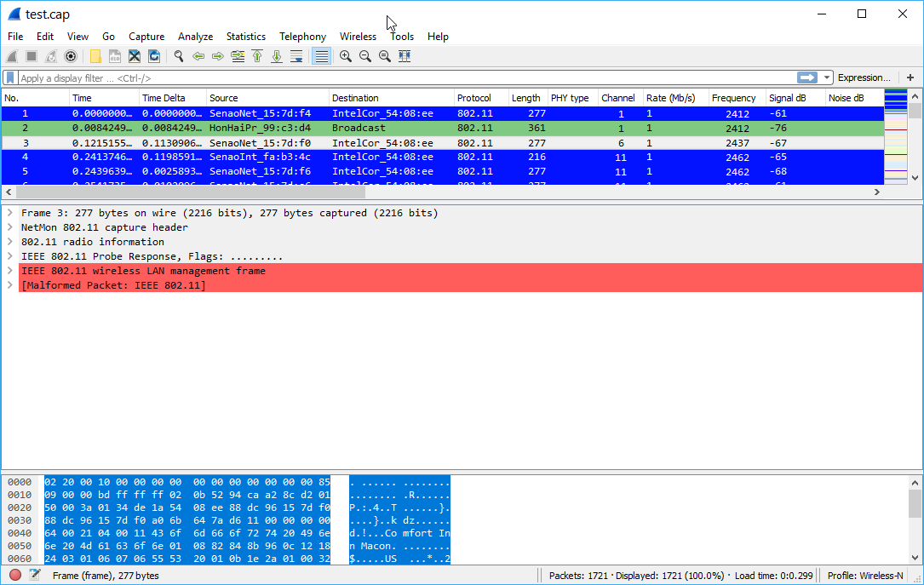Screen dimensions: 924x585
Task: Click the Restart capture toolbar icon
Action: pyautogui.click(x=51, y=55)
